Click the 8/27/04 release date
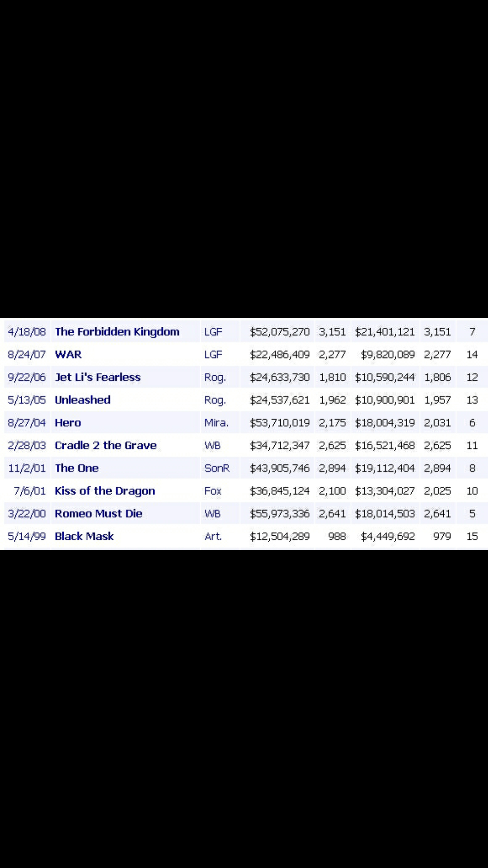This screenshot has height=868, width=488. (27, 423)
